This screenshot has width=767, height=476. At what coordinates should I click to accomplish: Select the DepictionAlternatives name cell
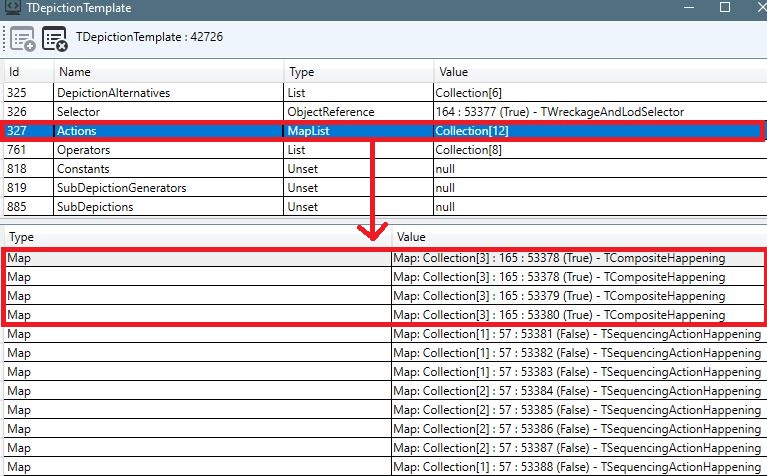168,93
